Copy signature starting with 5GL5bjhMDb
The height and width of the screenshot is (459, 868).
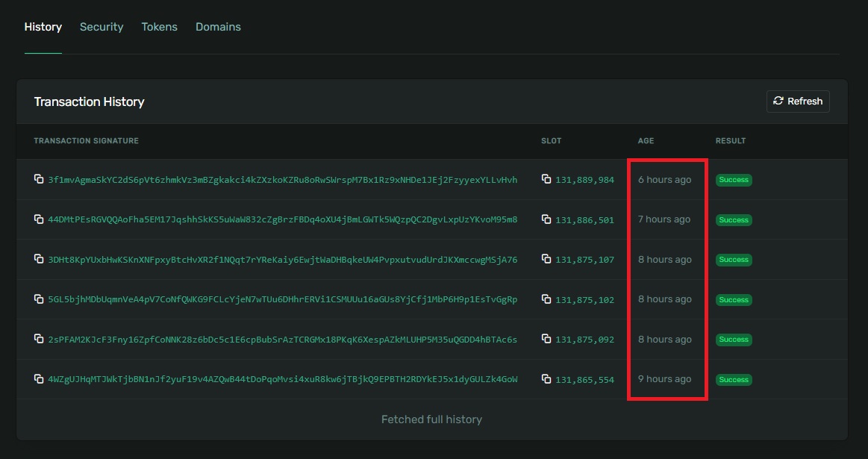pyautogui.click(x=39, y=299)
